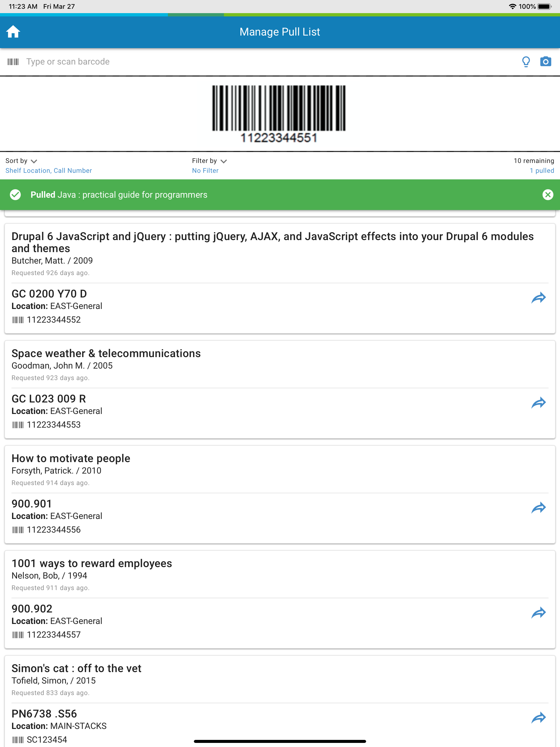
Task: Forward the How to motivate people item
Action: pos(538,508)
